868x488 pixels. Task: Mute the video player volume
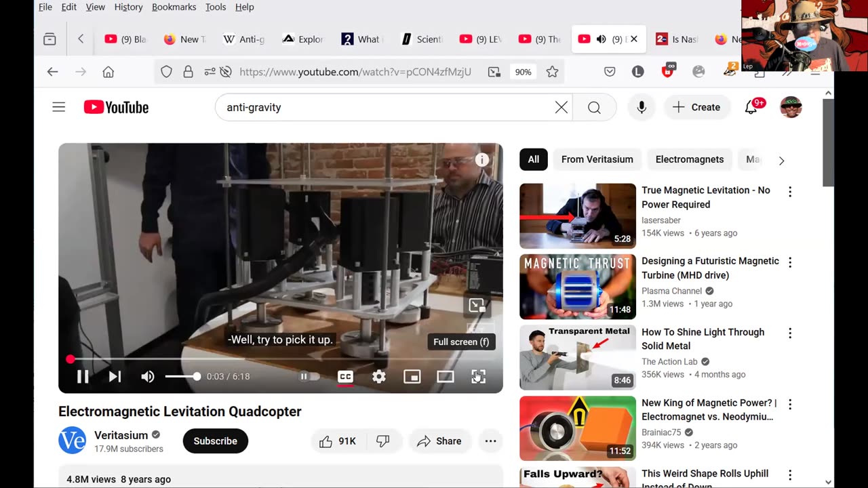coord(148,376)
